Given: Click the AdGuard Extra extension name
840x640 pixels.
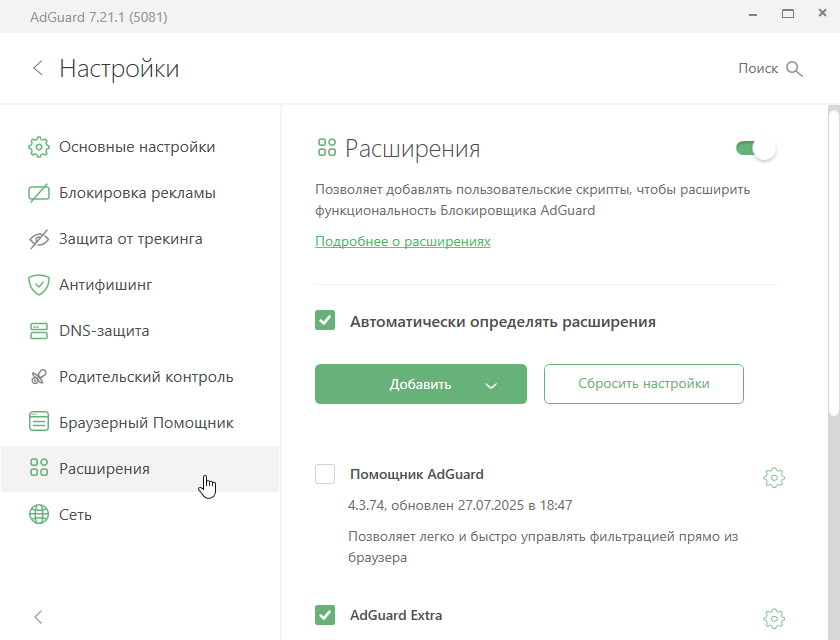Looking at the screenshot, I should (x=396, y=615).
